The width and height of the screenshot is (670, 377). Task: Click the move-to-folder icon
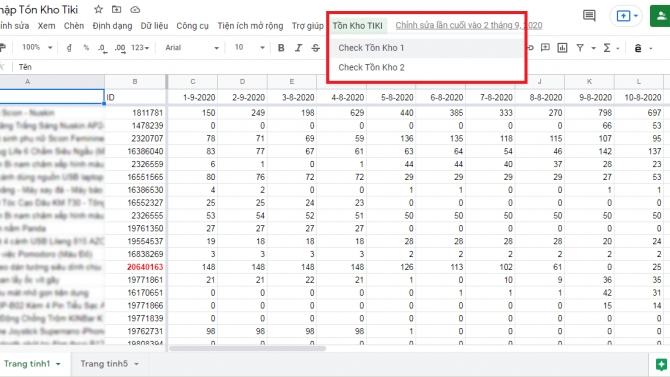116,9
